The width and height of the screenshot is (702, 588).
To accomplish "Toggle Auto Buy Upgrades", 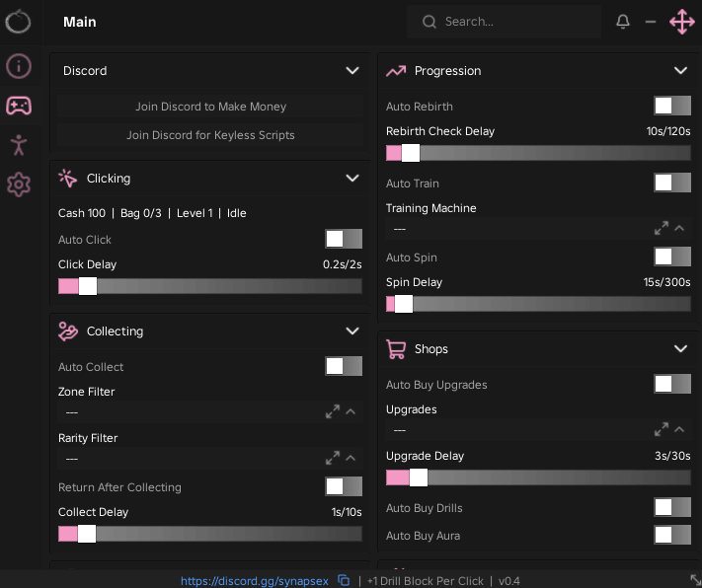I will coord(672,384).
